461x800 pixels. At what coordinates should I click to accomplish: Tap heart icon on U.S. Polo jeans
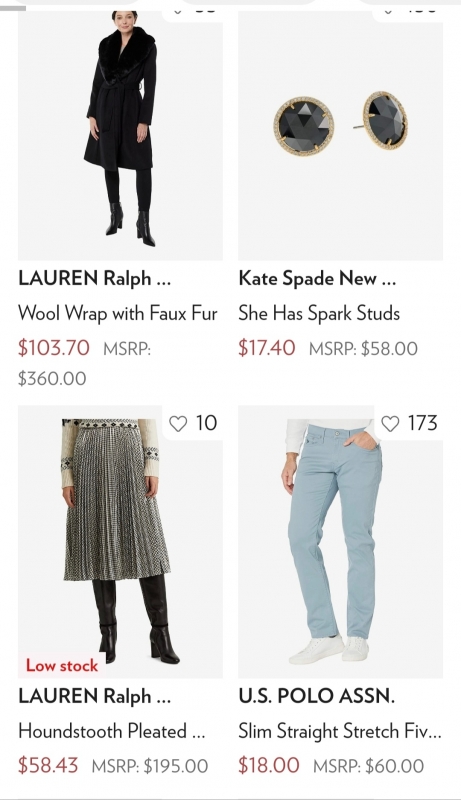pos(390,423)
